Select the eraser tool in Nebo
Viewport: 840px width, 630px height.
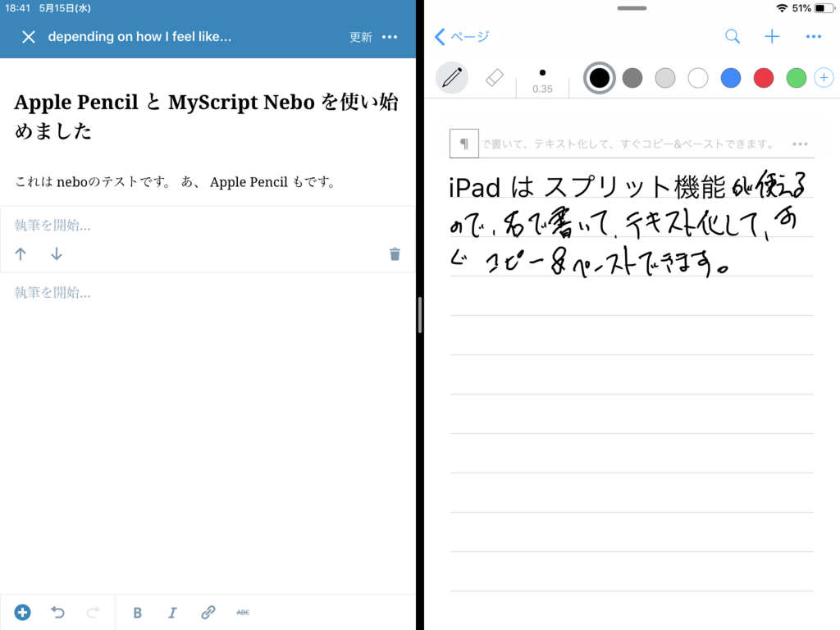tap(494, 78)
